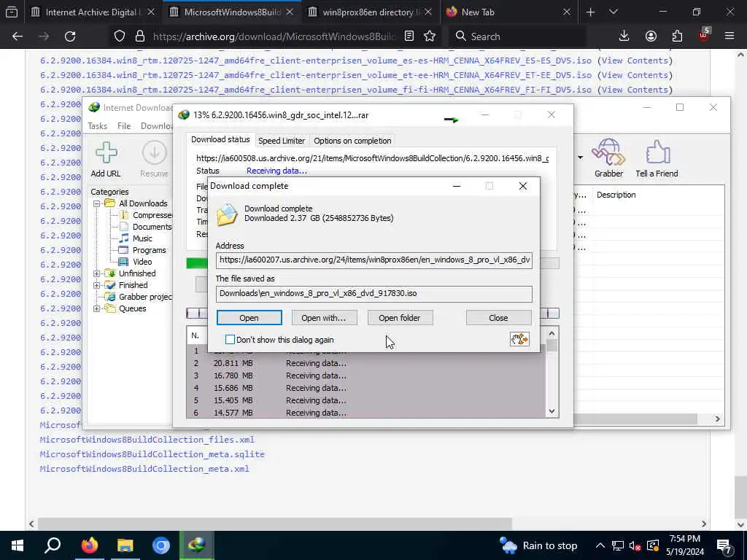Viewport: 747px width, 560px height.
Task: Expand the Finished category
Action: 96,285
